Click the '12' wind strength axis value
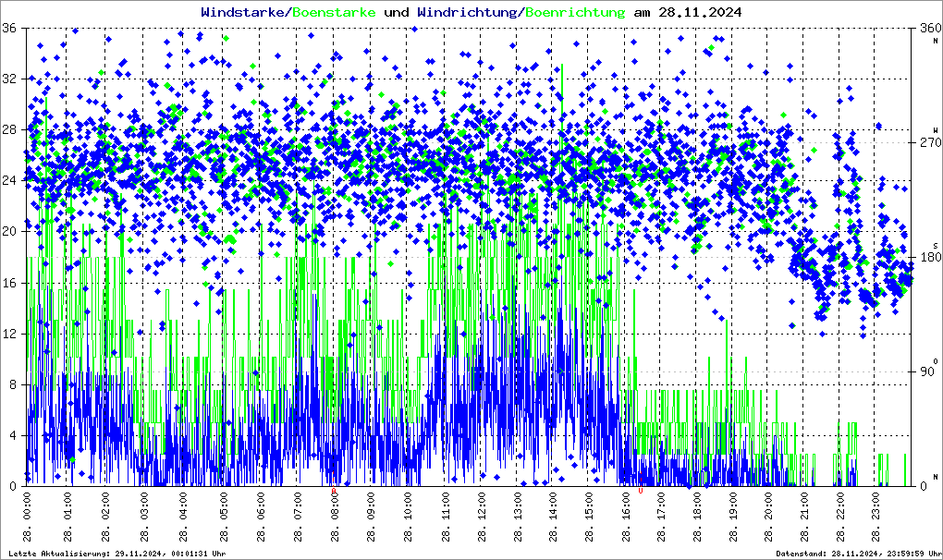 tap(9, 335)
